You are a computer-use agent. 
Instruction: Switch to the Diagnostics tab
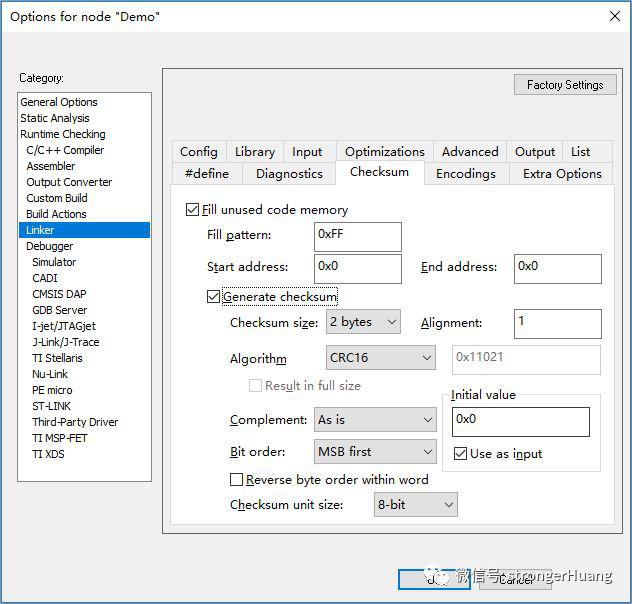[289, 174]
